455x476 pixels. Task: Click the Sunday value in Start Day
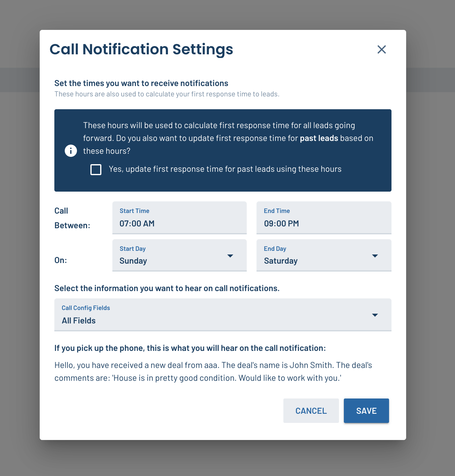click(133, 261)
